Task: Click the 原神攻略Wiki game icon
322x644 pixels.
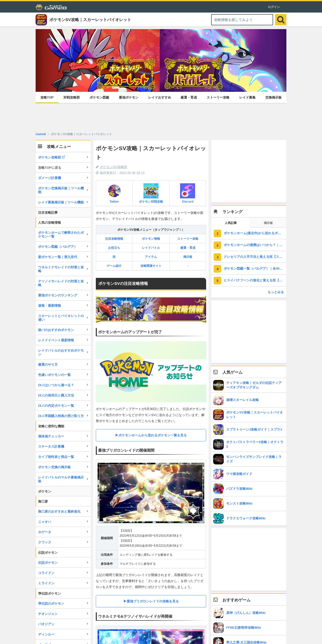Action: pos(218,613)
